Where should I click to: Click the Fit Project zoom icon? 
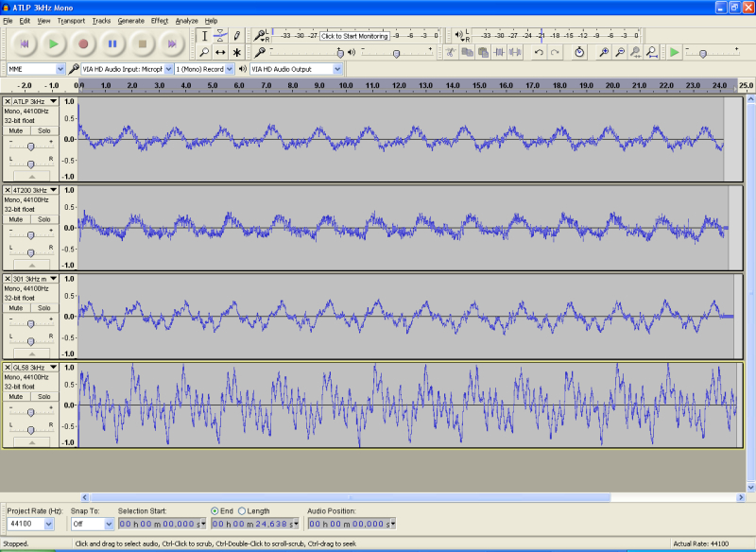coord(652,52)
